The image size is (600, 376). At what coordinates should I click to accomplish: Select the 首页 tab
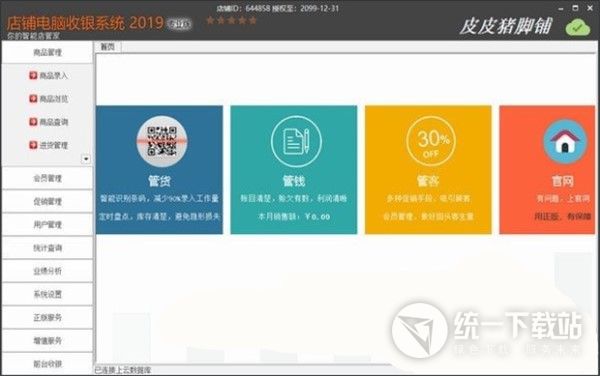pyautogui.click(x=108, y=47)
